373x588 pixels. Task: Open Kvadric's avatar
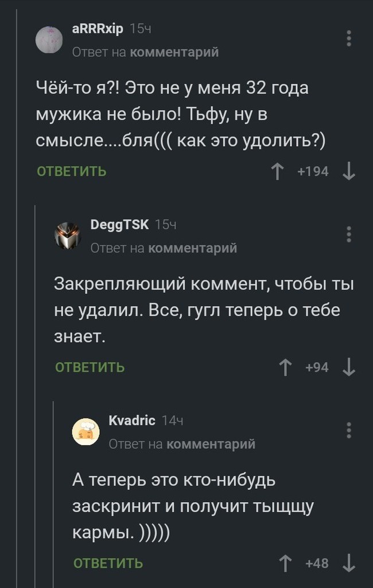[x=86, y=431]
